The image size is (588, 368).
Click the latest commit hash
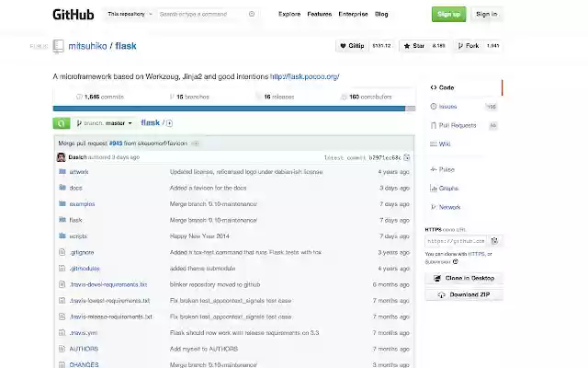[x=384, y=157]
